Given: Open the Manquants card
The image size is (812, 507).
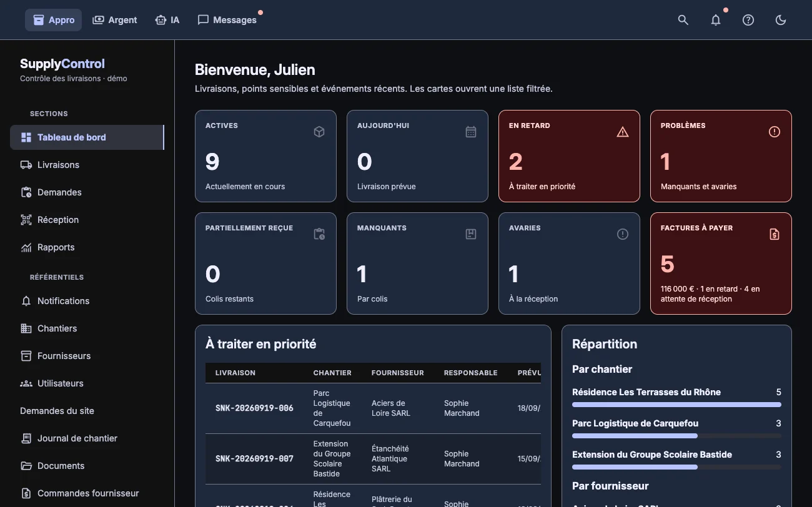Looking at the screenshot, I should pos(417,263).
